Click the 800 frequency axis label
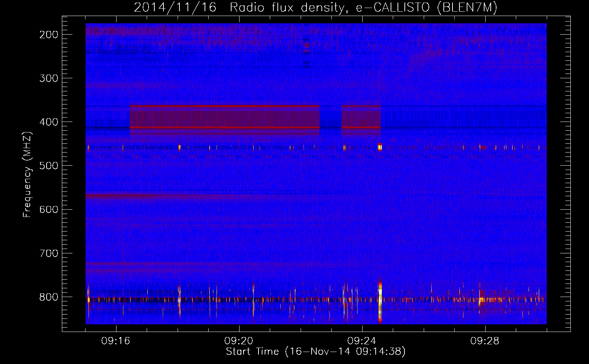The width and height of the screenshot is (589, 364). point(48,297)
